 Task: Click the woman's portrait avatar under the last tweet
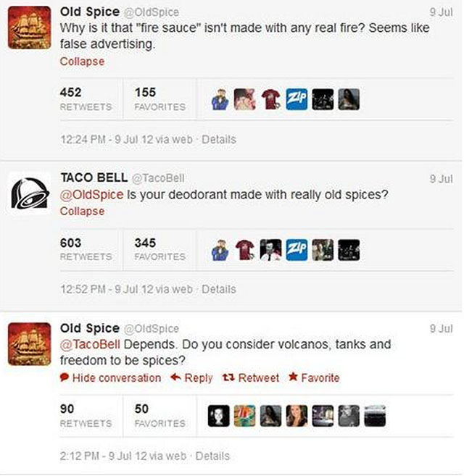(x=297, y=416)
